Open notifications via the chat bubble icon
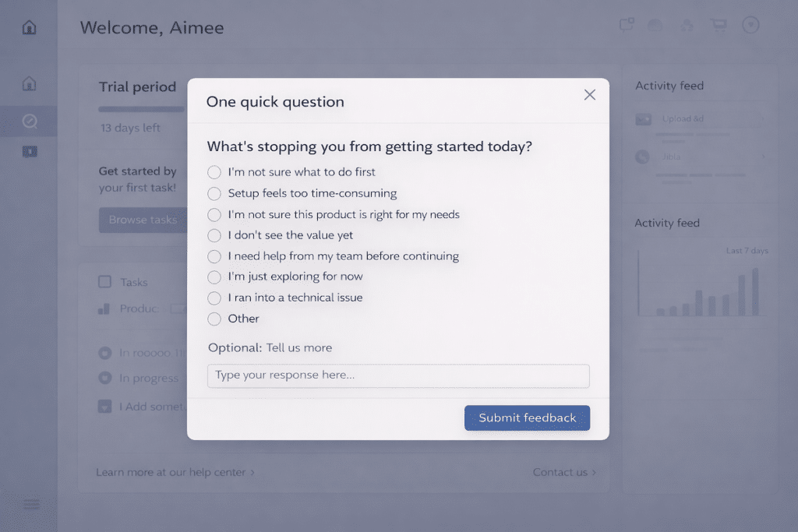Viewport: 798px width, 532px height. 625,24
